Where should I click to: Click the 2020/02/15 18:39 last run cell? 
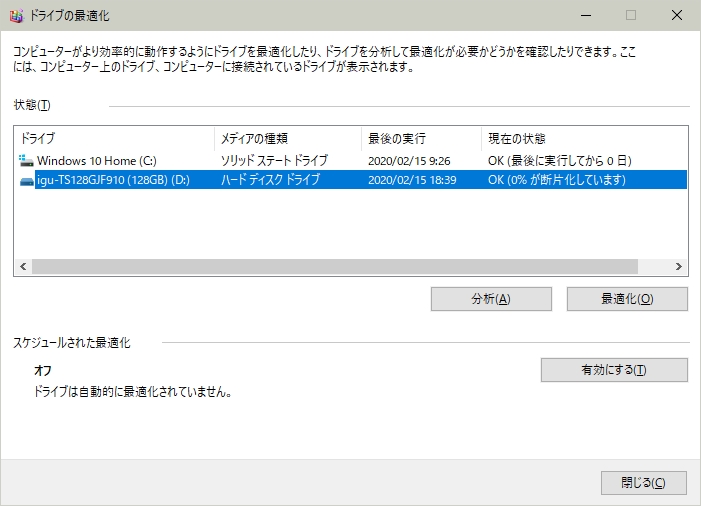click(x=412, y=180)
